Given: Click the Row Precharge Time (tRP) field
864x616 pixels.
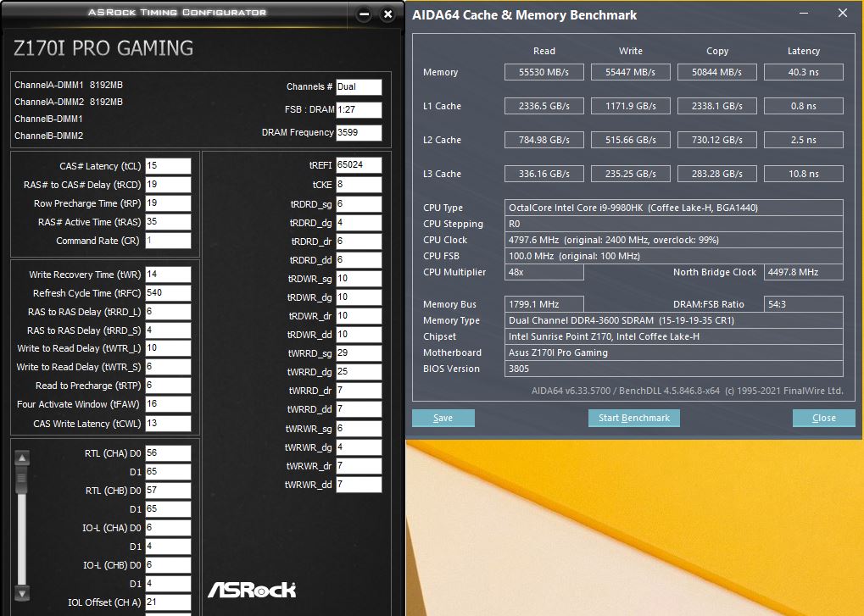Looking at the screenshot, I should click(168, 203).
